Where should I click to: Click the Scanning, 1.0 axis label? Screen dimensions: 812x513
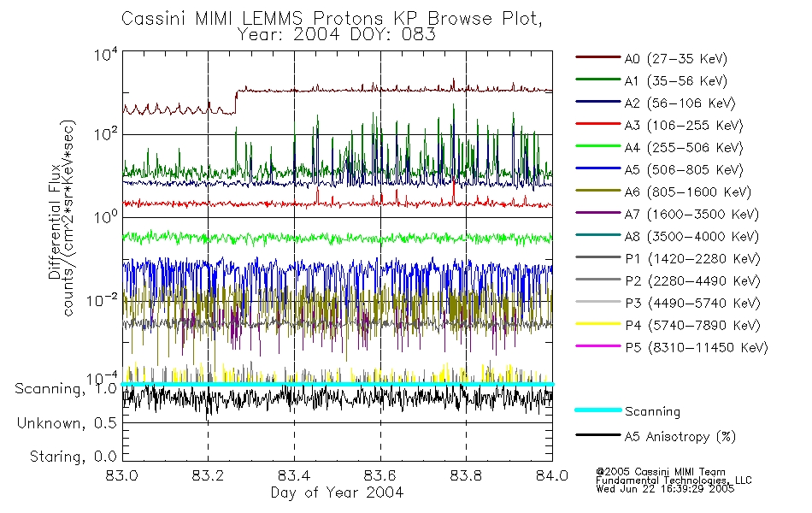click(x=66, y=389)
